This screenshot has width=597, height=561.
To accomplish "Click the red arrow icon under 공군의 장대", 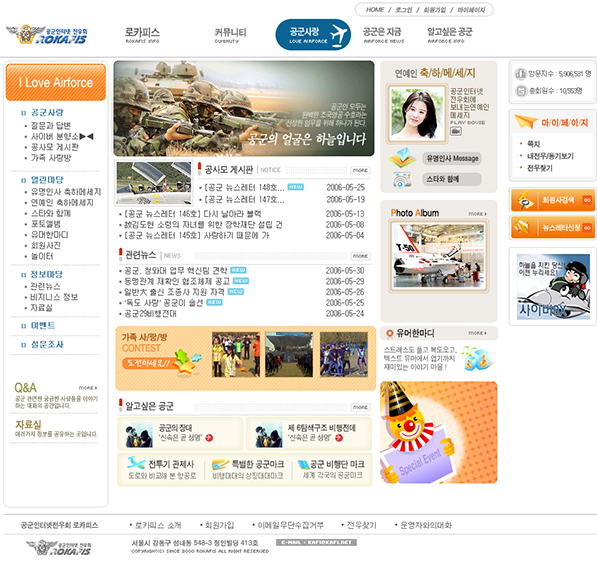I will [x=209, y=438].
